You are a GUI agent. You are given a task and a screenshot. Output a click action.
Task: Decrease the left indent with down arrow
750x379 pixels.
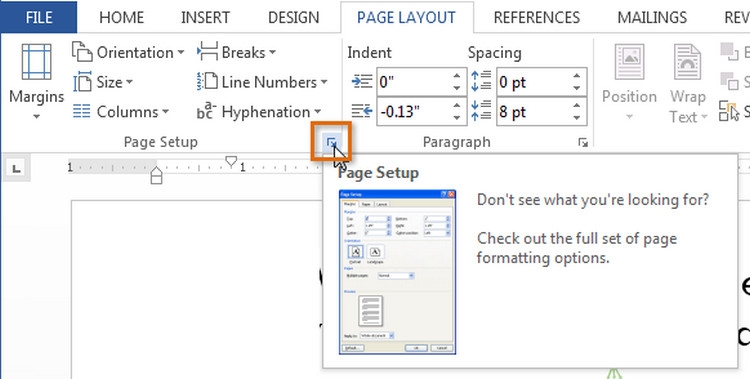[457, 89]
